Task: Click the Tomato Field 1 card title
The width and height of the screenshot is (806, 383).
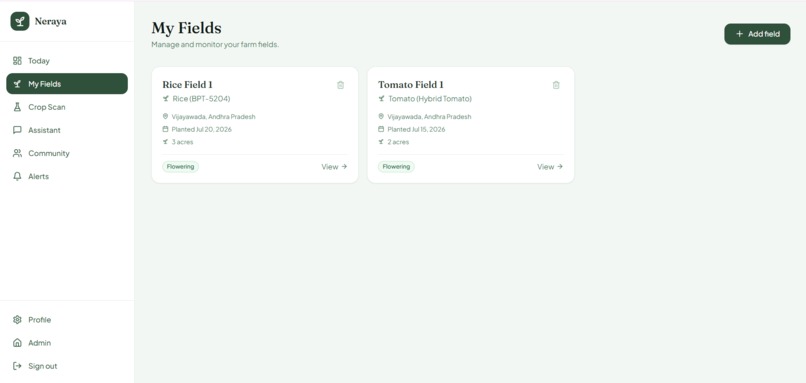Action: click(x=411, y=85)
